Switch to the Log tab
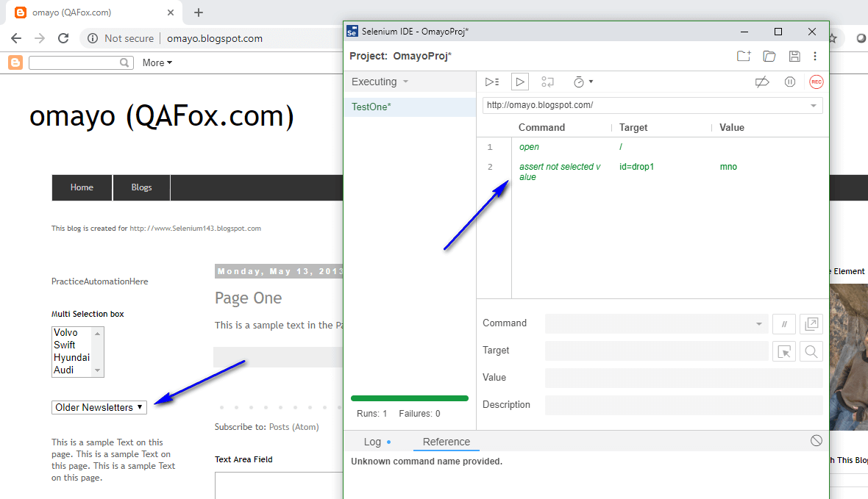Image resolution: width=868 pixels, height=499 pixels. click(x=372, y=442)
